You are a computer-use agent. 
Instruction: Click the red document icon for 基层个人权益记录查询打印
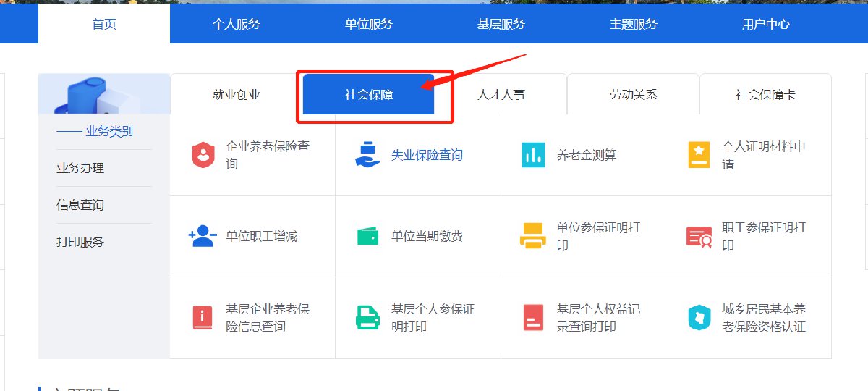[x=534, y=318]
